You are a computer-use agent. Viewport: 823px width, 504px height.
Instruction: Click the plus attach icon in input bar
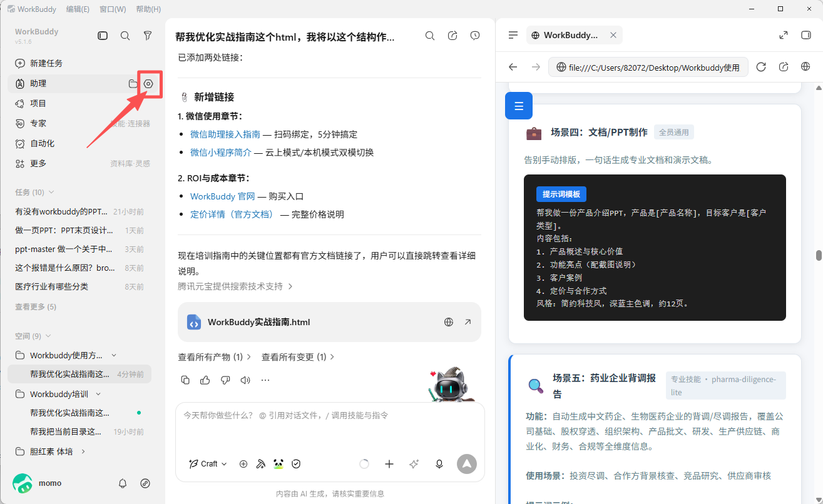pos(389,464)
